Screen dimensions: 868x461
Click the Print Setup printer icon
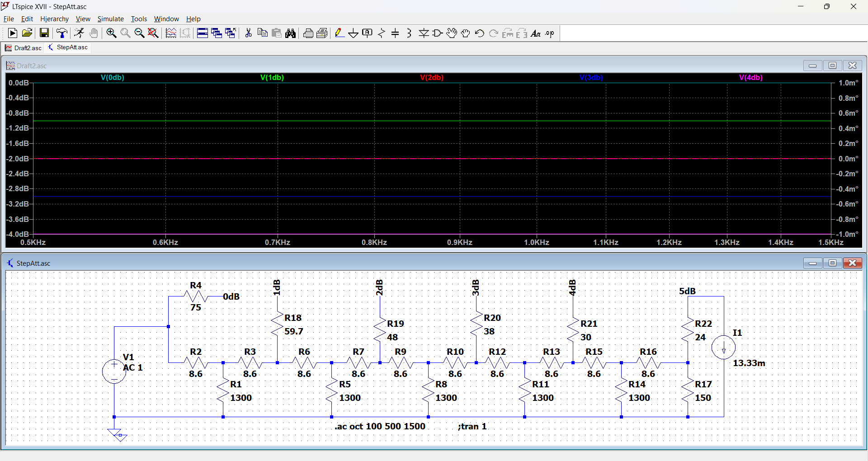click(x=308, y=33)
